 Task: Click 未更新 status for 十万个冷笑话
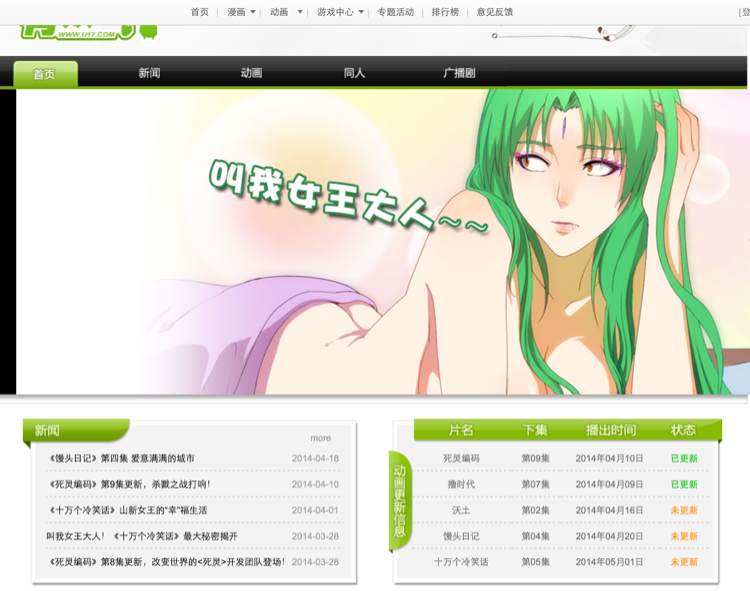[684, 562]
